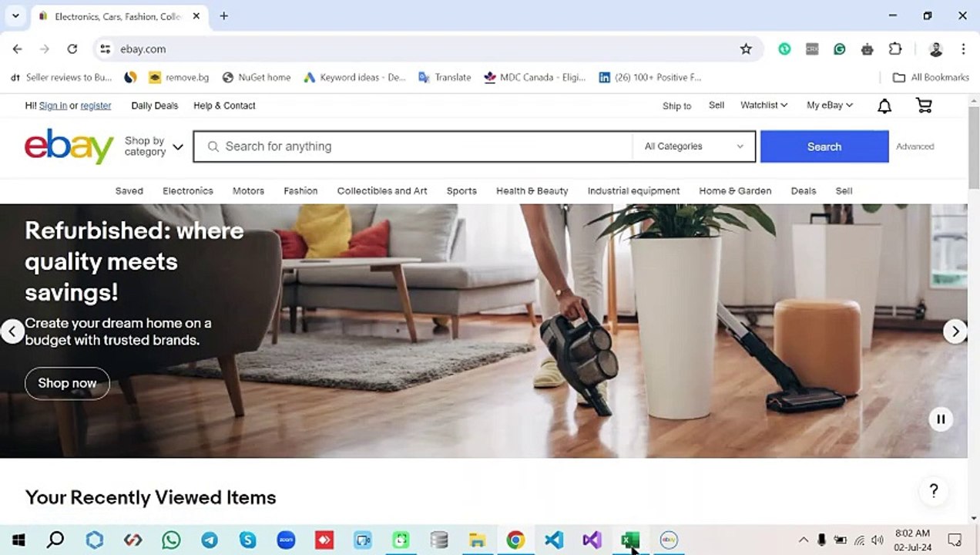980x555 pixels.
Task: Reload the page
Action: tap(72, 49)
